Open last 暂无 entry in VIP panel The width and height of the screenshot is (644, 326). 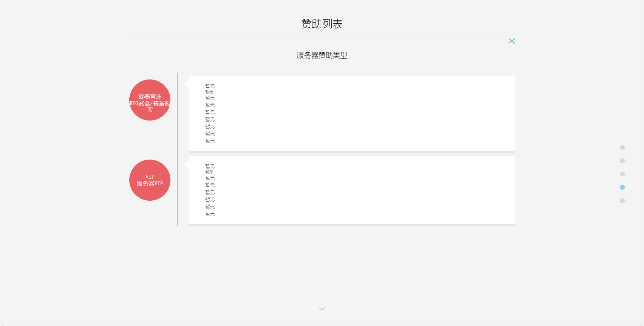pyautogui.click(x=210, y=214)
